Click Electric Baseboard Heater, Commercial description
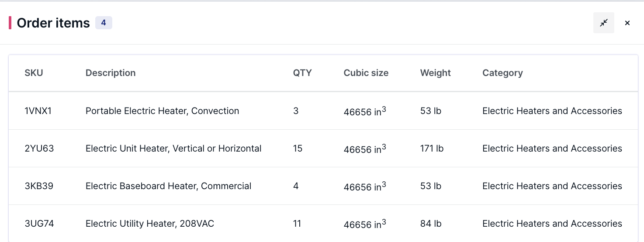Image resolution: width=644 pixels, height=242 pixels. [x=168, y=186]
